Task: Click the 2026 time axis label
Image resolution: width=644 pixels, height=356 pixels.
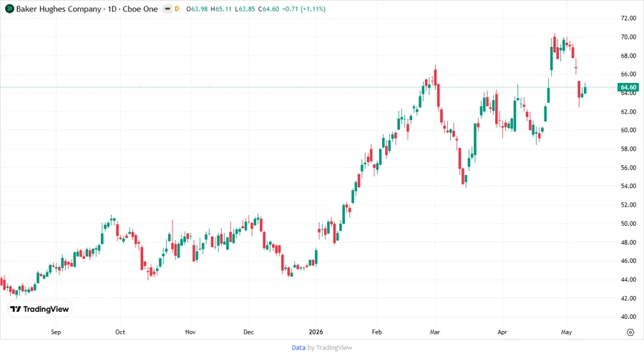Action: tap(316, 332)
